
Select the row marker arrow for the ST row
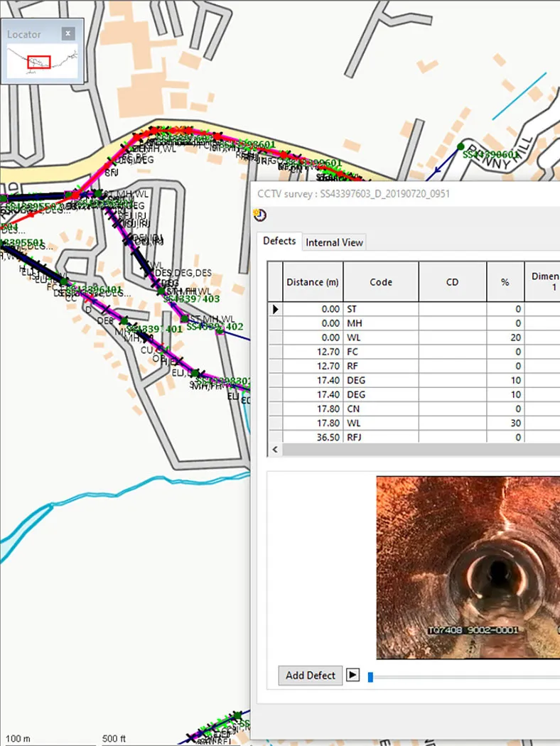pyautogui.click(x=276, y=309)
